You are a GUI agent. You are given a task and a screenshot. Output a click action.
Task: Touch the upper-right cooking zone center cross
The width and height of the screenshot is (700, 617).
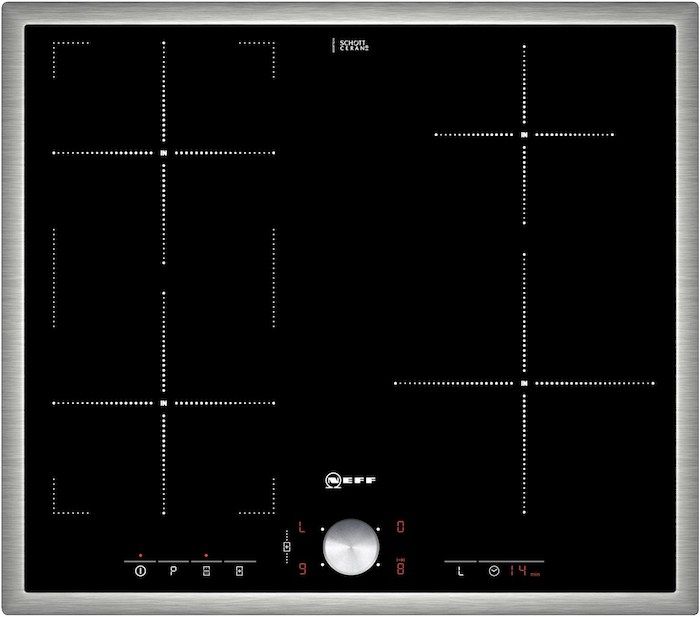[524, 134]
